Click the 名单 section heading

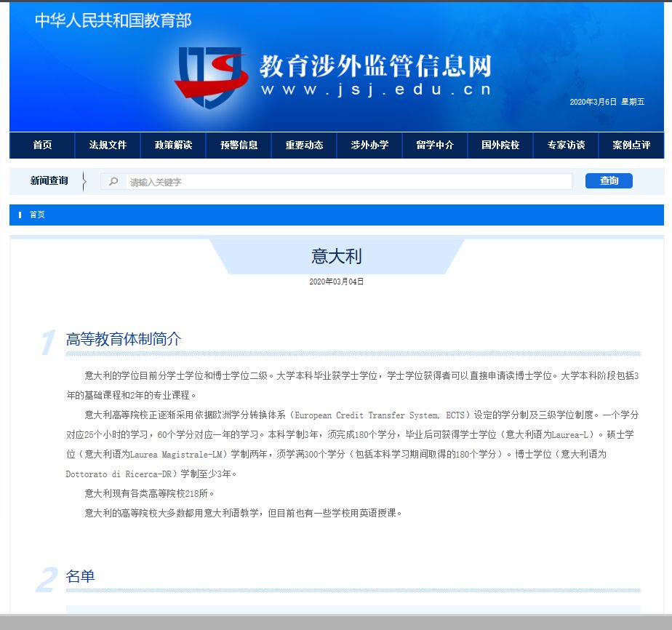tap(80, 576)
